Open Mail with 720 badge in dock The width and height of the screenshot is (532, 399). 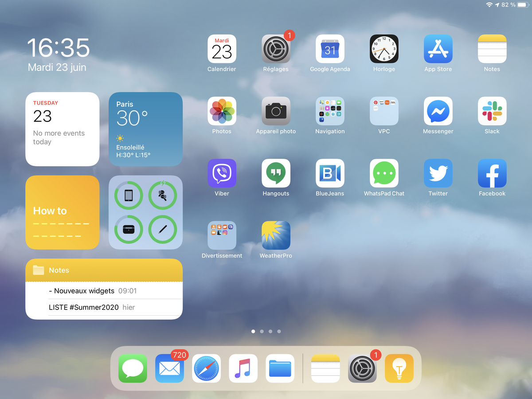pyautogui.click(x=169, y=368)
